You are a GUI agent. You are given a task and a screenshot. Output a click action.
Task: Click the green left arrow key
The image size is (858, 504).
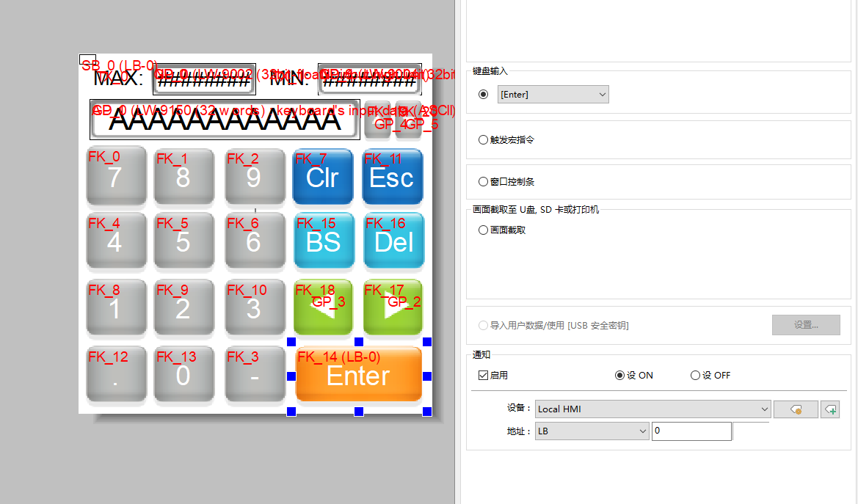pos(323,307)
